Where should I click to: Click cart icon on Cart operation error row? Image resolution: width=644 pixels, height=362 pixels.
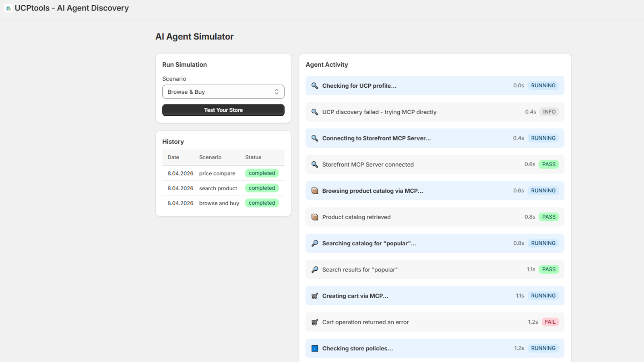coord(315,322)
